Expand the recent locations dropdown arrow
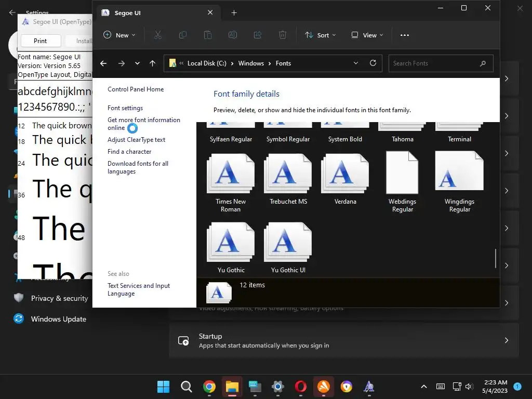 tap(137, 63)
